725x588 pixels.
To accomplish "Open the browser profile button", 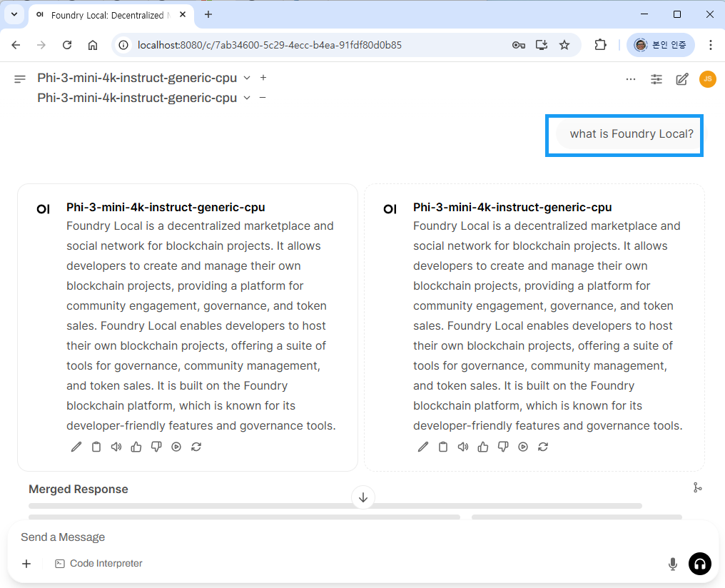I will [660, 45].
